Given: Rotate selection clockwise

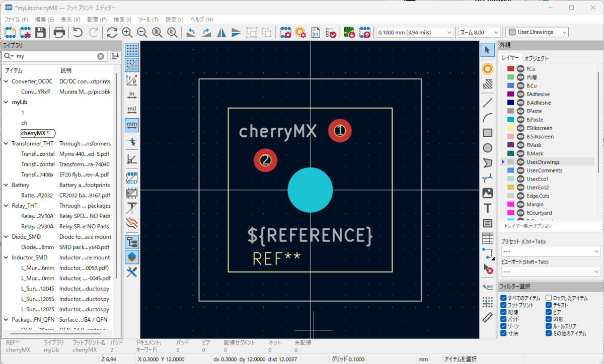Looking at the screenshot, I should (206, 33).
